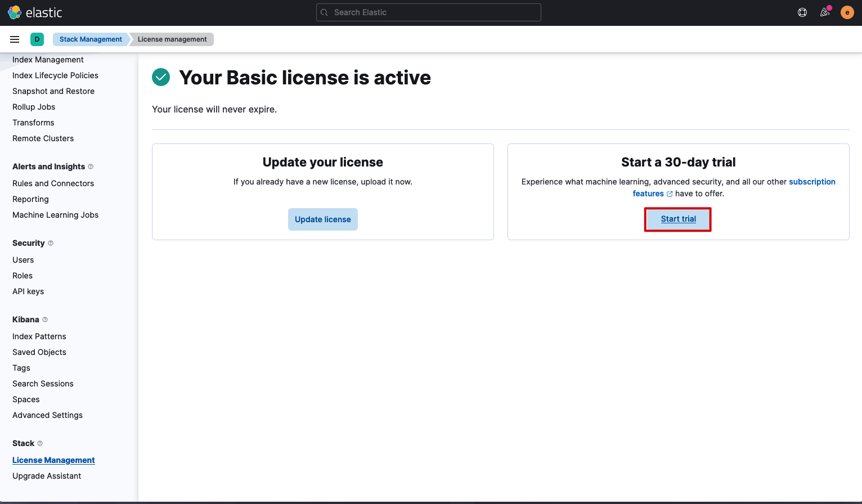
Task: Click the Update license button
Action: [323, 219]
